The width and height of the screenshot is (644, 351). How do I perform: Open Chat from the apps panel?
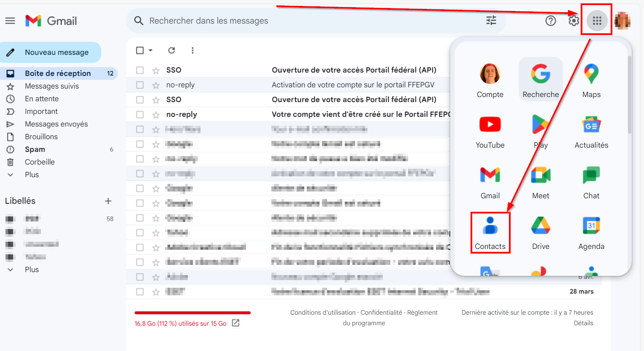[x=591, y=182]
